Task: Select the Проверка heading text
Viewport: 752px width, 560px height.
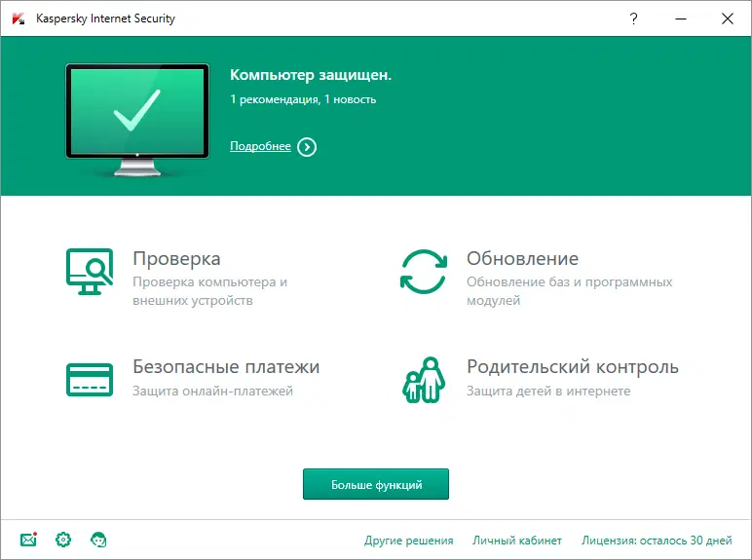Action: [176, 259]
